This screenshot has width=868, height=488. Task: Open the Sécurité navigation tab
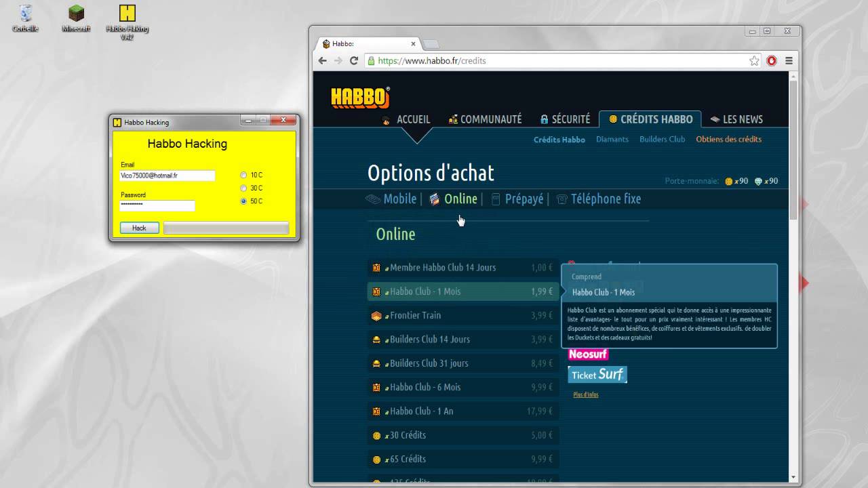pyautogui.click(x=565, y=119)
